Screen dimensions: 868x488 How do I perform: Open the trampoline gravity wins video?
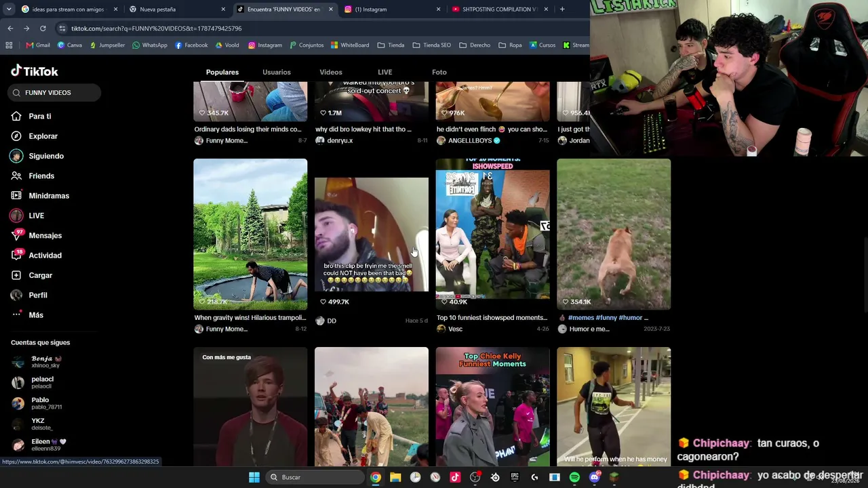click(250, 235)
